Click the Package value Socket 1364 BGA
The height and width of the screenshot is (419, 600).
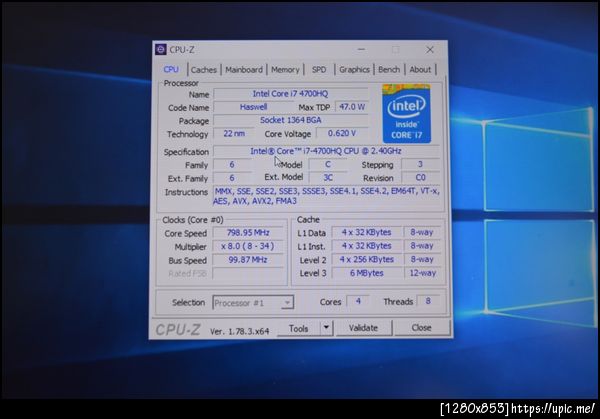(x=290, y=120)
